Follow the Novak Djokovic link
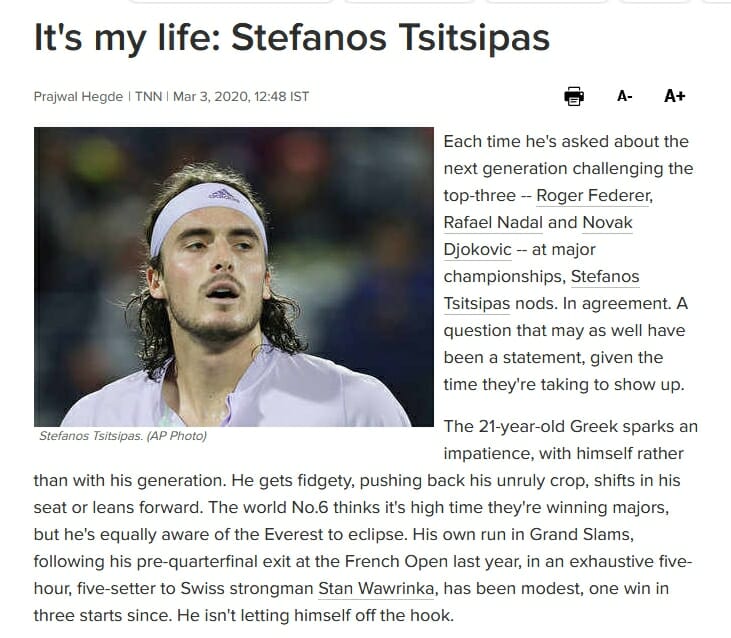 tap(607, 223)
